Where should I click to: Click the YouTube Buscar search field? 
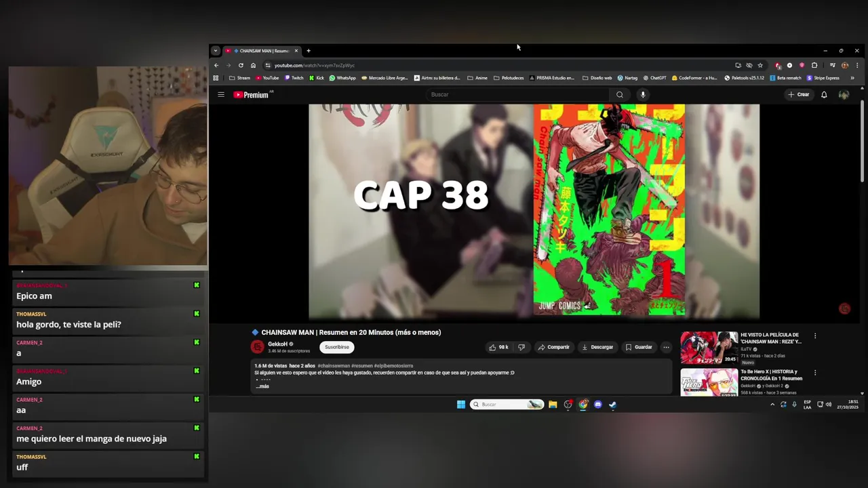[x=519, y=95]
